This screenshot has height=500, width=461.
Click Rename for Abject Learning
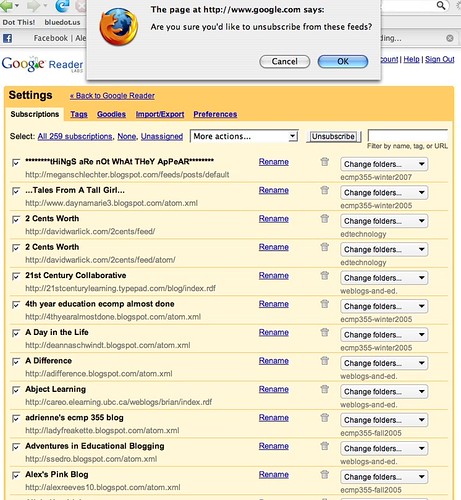tap(274, 389)
